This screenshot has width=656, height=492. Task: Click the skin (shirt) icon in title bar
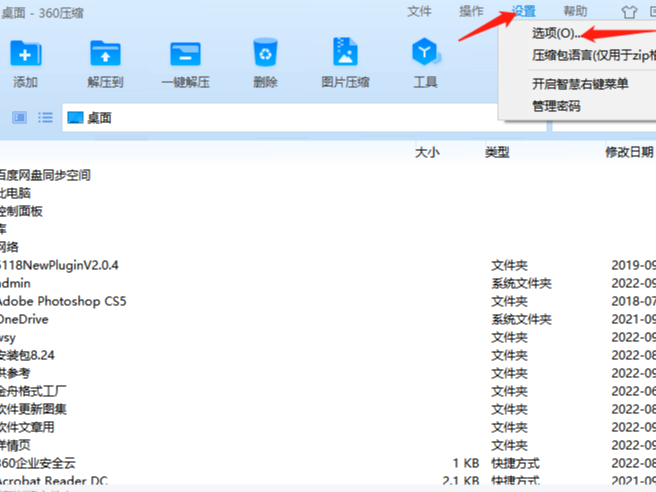click(x=629, y=12)
